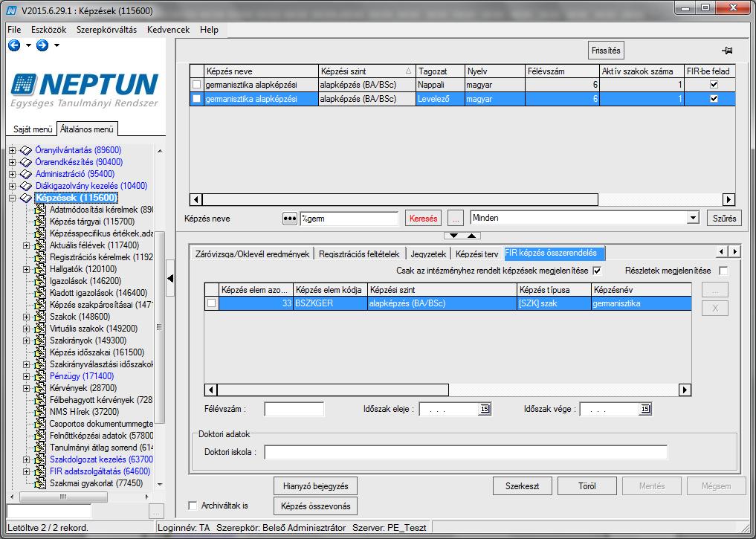
Task: Click the Hiányzó bejegyzés button
Action: tap(316, 486)
